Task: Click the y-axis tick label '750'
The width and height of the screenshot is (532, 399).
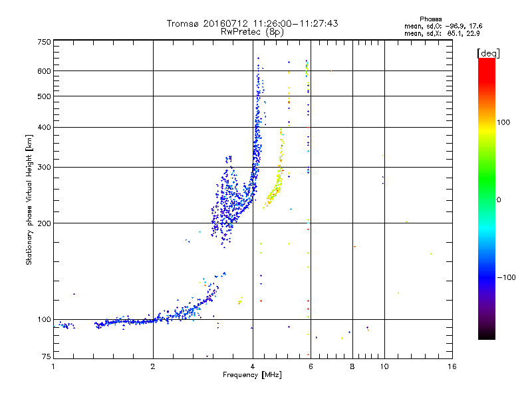Action: [x=45, y=42]
